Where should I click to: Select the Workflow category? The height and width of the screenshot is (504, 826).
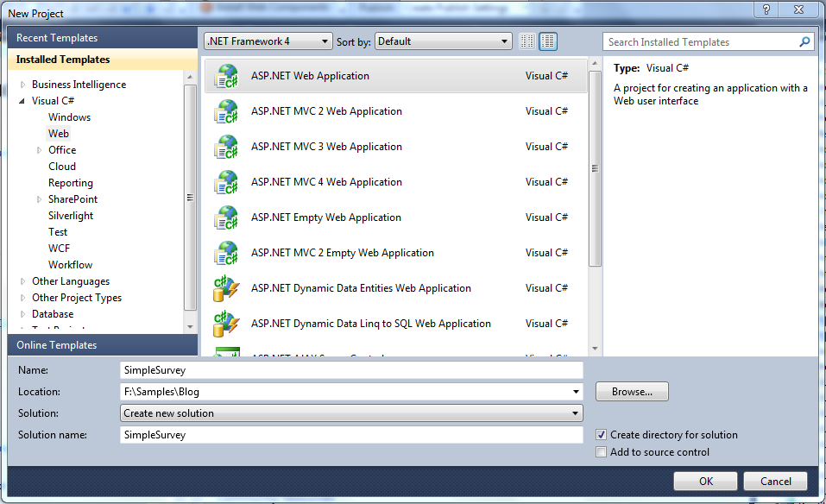point(70,264)
